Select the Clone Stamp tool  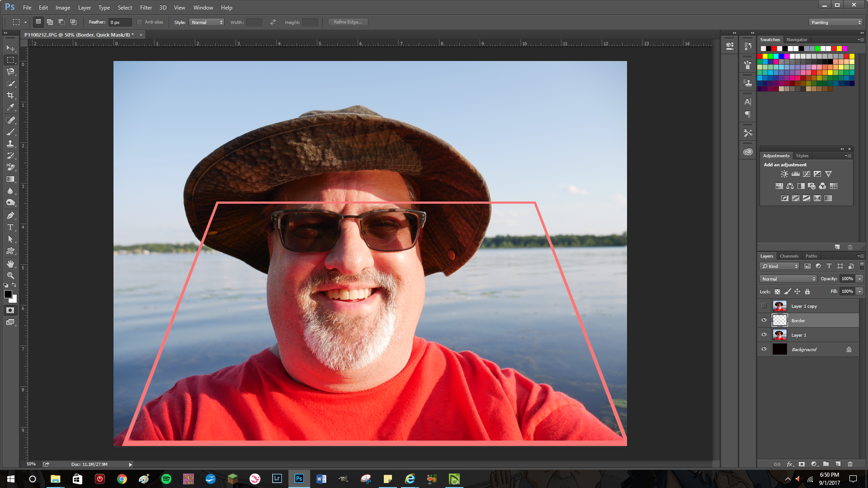point(10,144)
